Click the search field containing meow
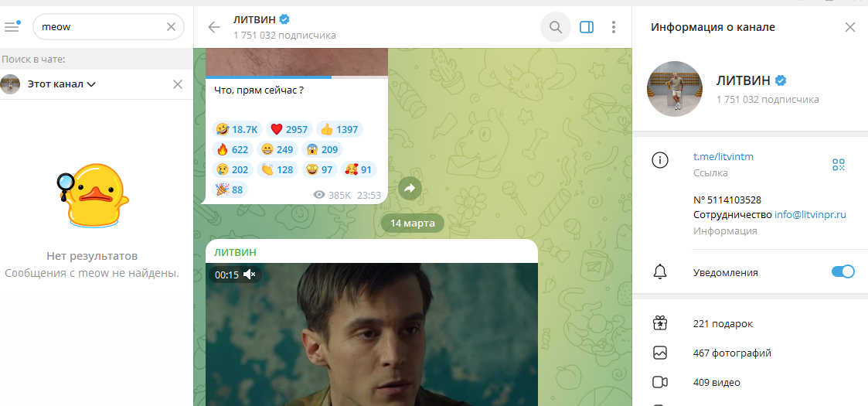This screenshot has height=406, width=868. point(108,26)
